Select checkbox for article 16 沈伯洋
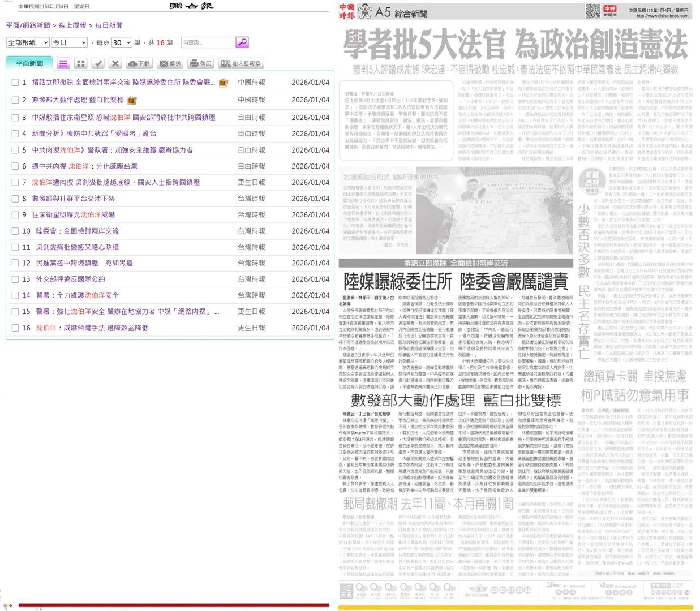The height and width of the screenshot is (611, 700). [x=15, y=328]
